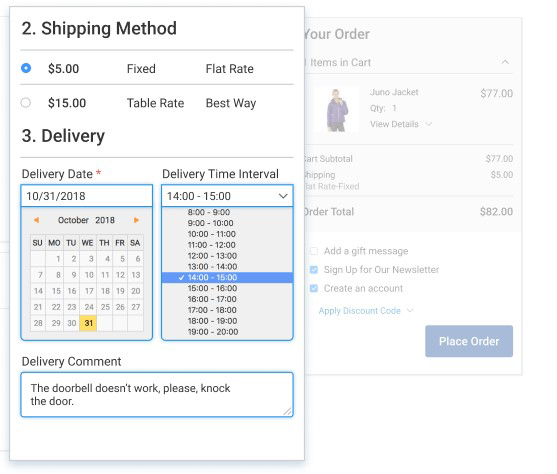
Task: Click the Delivery Date input field
Action: 87,196
